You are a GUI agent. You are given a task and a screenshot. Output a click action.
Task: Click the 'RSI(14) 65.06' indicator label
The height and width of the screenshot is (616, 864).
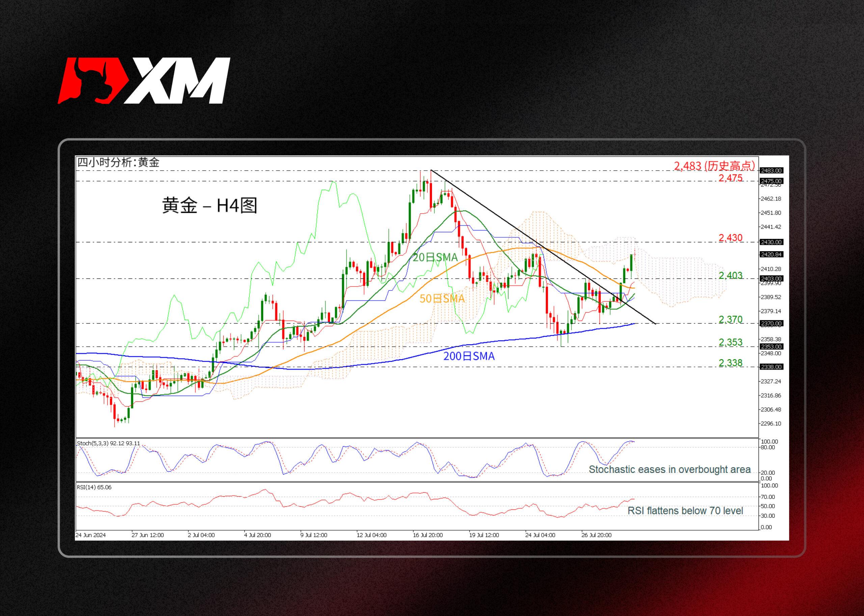pyautogui.click(x=94, y=487)
